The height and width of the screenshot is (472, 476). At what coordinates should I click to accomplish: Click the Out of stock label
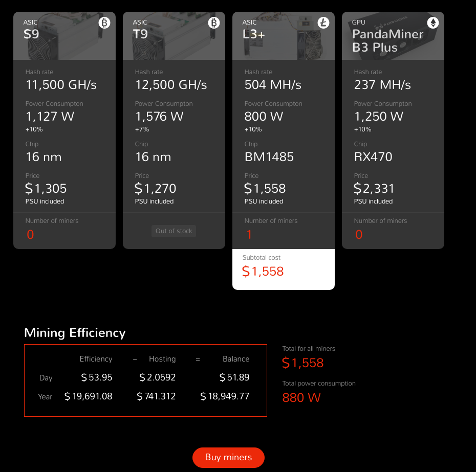pyautogui.click(x=174, y=231)
